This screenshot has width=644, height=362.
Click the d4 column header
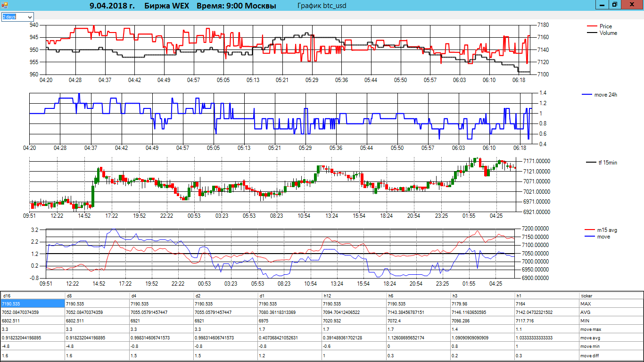pyautogui.click(x=161, y=296)
